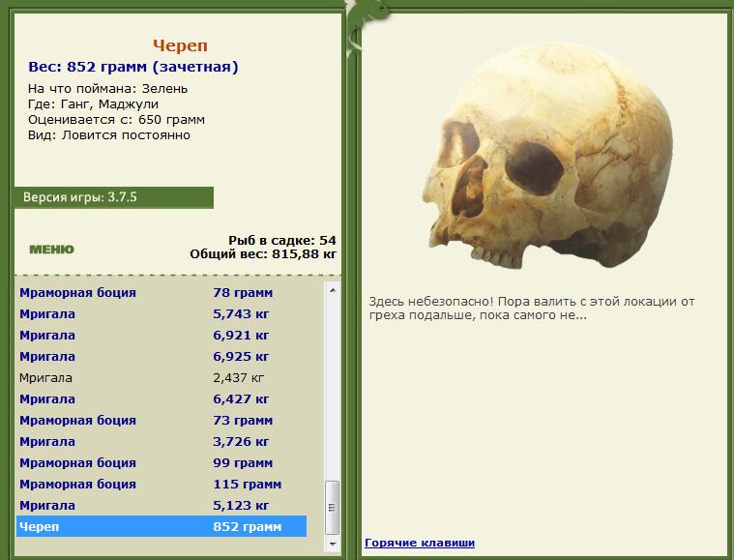Click the Череп title heading
The width and height of the screenshot is (734, 560).
click(180, 45)
